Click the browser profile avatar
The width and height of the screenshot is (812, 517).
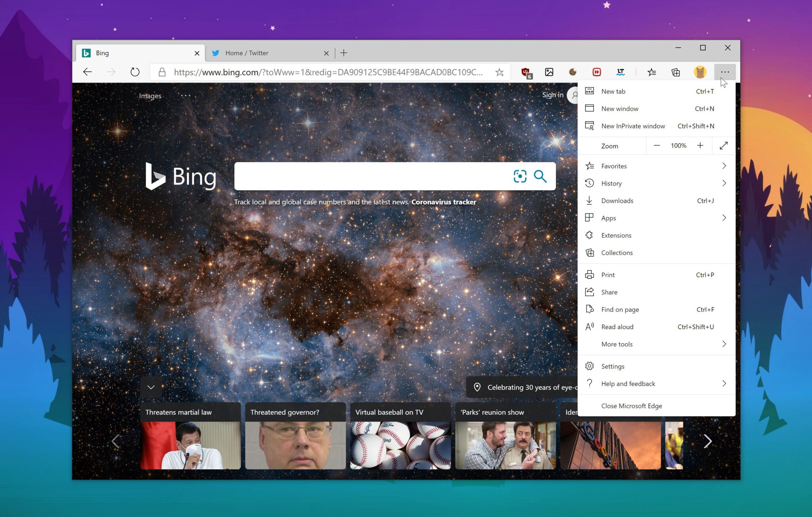(700, 72)
